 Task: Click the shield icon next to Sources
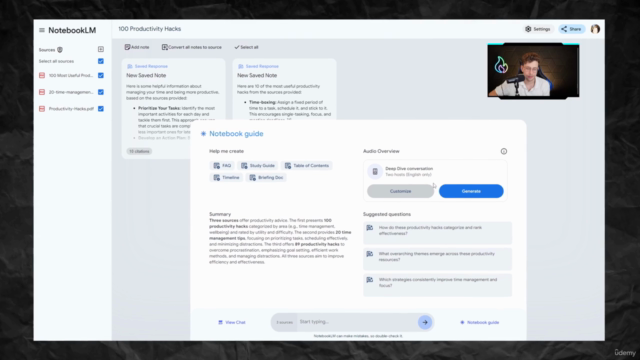click(x=60, y=50)
